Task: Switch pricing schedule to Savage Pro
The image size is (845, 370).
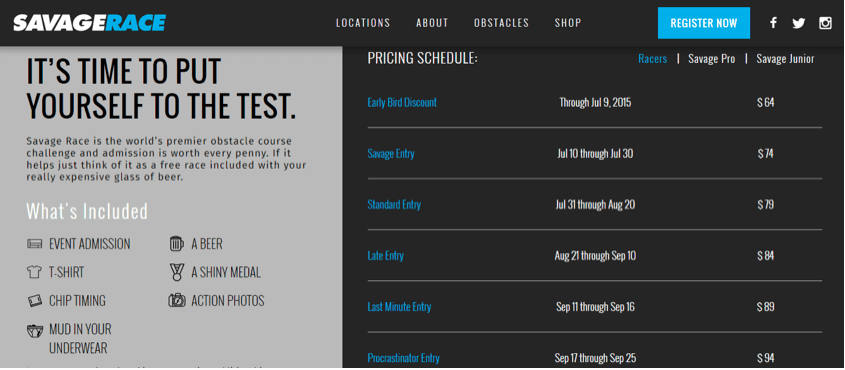Action: coord(711,59)
